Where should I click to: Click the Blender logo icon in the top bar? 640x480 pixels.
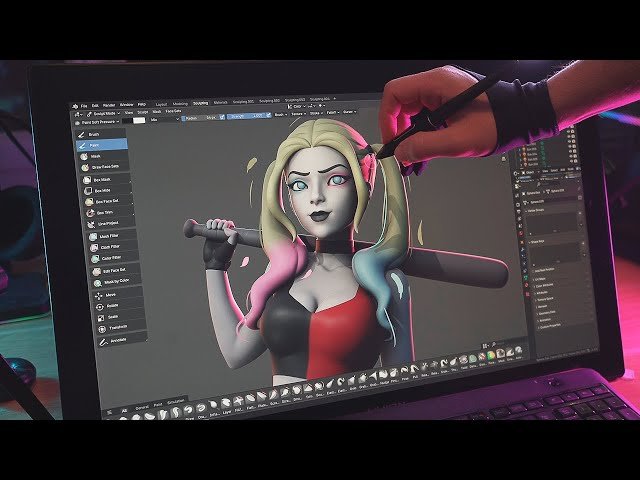tap(75, 107)
